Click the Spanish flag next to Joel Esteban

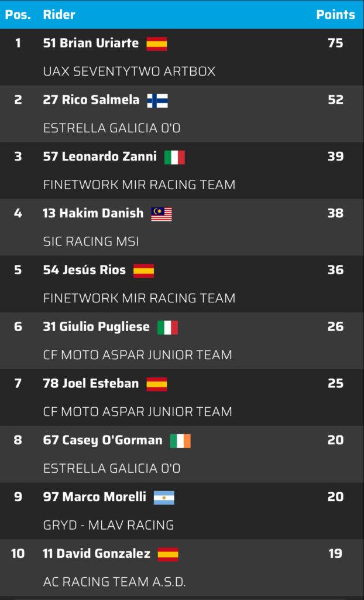(156, 384)
